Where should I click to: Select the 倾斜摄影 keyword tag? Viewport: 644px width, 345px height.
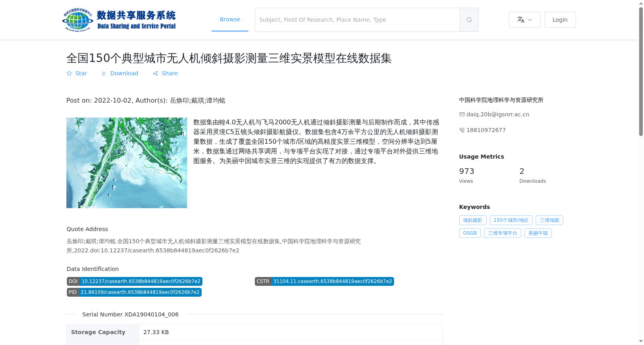coord(473,220)
